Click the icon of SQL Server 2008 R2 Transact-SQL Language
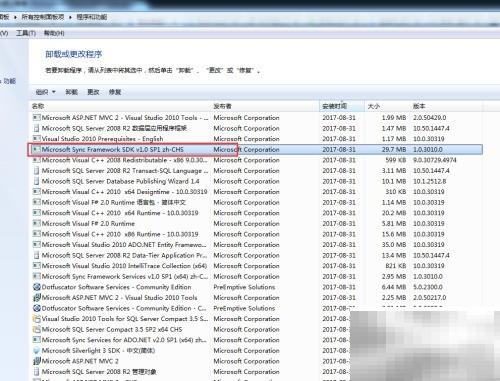Viewport: 500px width, 381px height. 37,171
